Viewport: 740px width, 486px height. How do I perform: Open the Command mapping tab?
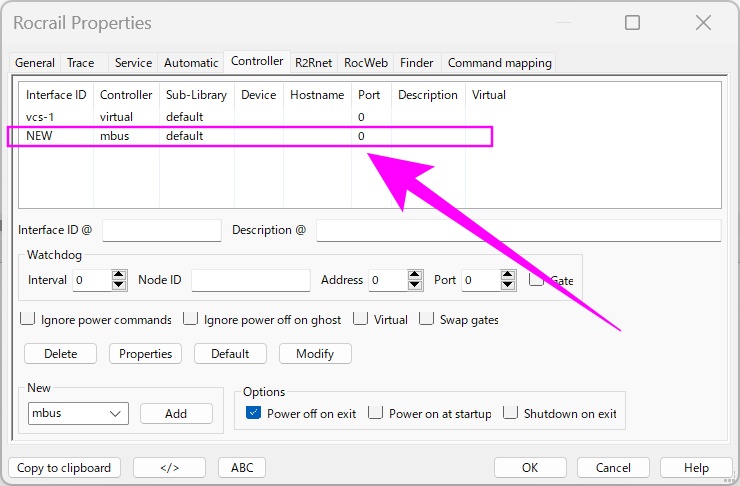pyautogui.click(x=499, y=63)
